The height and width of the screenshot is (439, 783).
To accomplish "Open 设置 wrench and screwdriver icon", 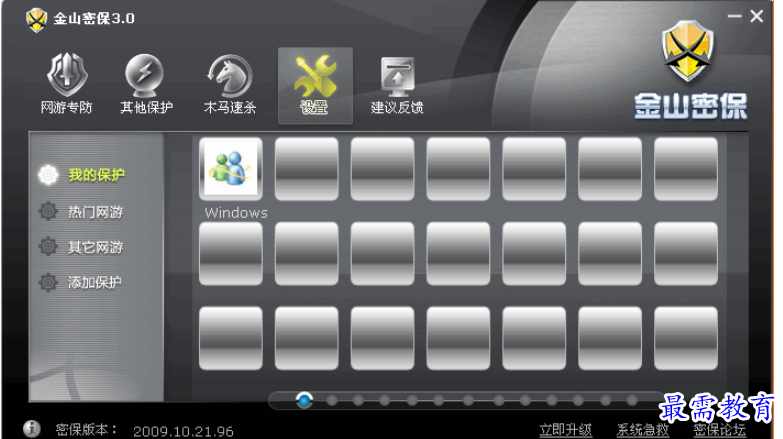I will pyautogui.click(x=315, y=76).
